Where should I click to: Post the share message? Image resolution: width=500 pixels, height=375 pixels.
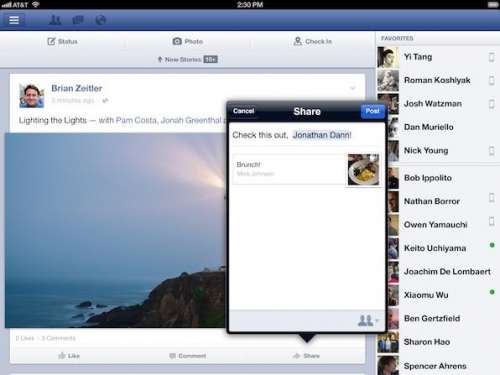pos(372,111)
